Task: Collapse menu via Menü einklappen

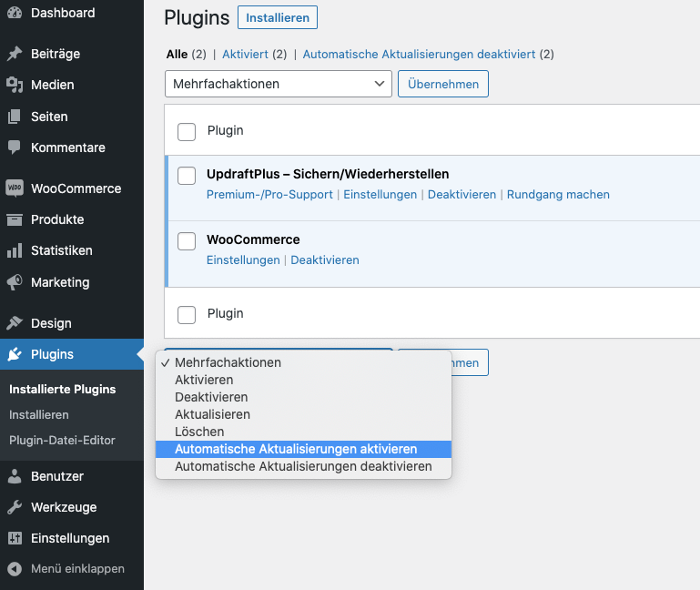Action: coord(72,568)
